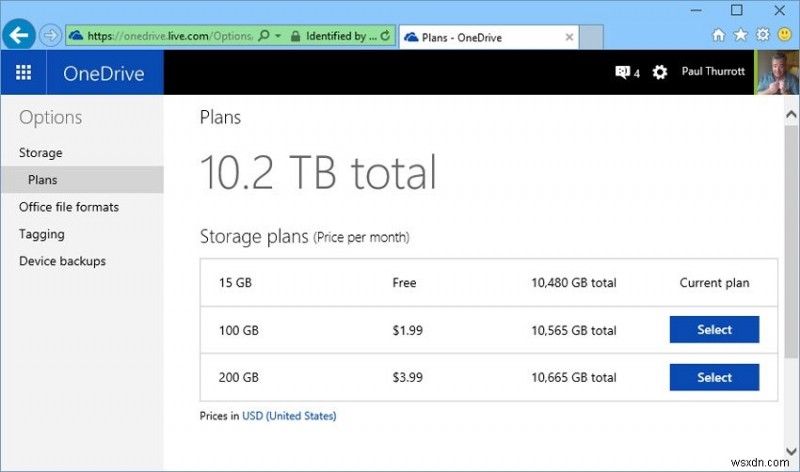Image resolution: width=800 pixels, height=472 pixels.
Task: Click the 'Free' price cell
Action: [x=404, y=283]
